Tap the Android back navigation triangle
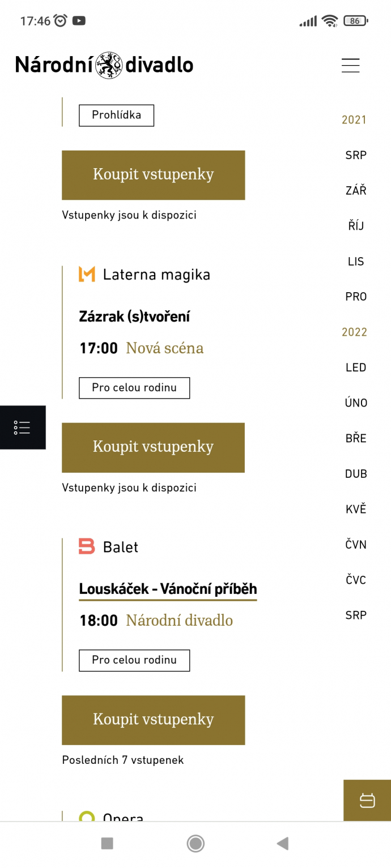This screenshot has width=391, height=868. 282,844
